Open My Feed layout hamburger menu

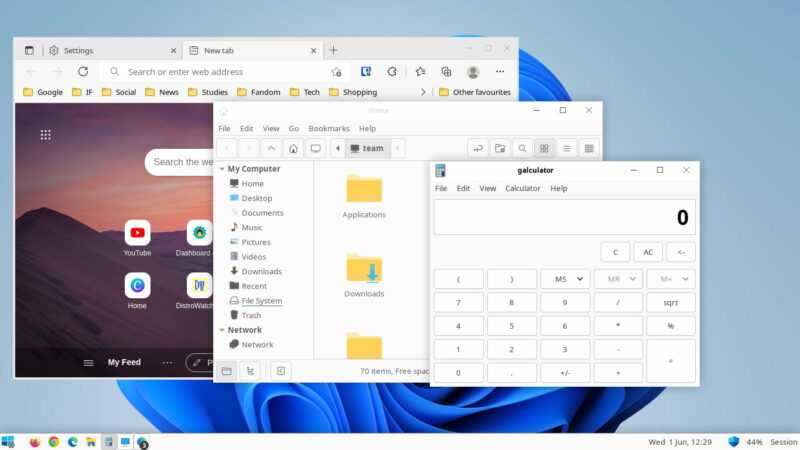click(88, 363)
